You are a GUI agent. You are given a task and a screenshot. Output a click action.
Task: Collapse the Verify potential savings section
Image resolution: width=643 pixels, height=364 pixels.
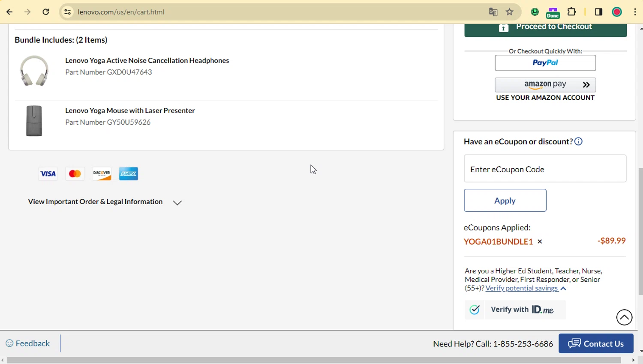coord(526,288)
